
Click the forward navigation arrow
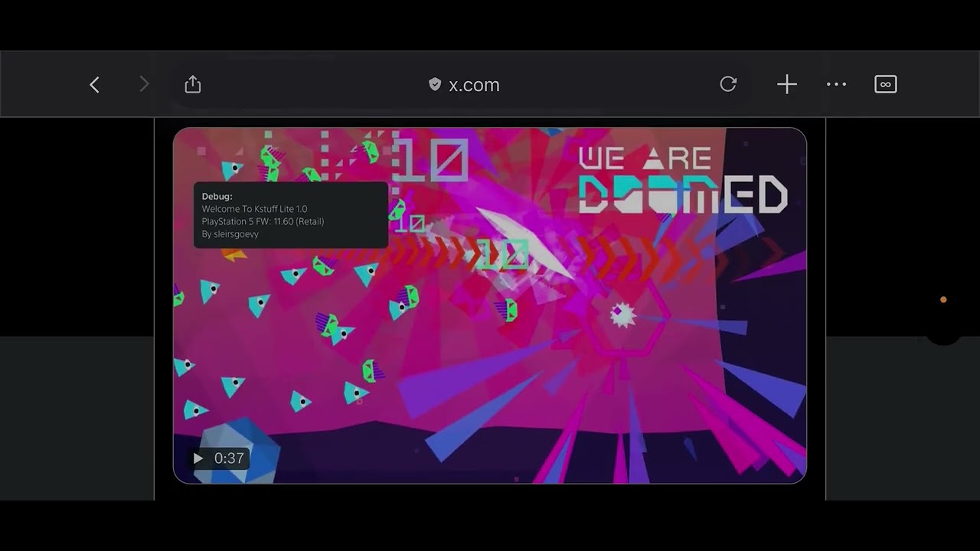tap(144, 84)
